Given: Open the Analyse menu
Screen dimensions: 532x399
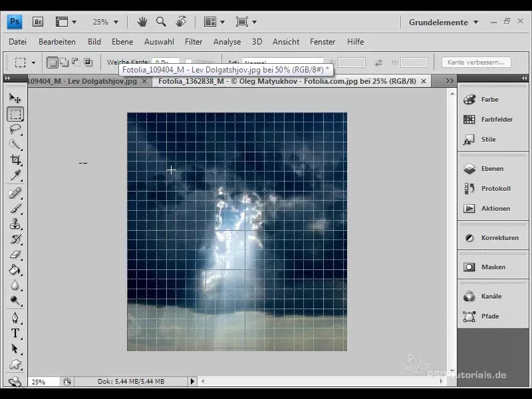Looking at the screenshot, I should click(227, 42).
